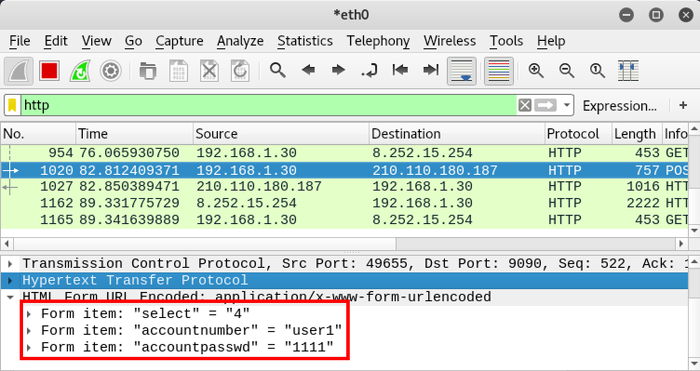
Task: Open the Edit menu
Action: pyautogui.click(x=56, y=41)
